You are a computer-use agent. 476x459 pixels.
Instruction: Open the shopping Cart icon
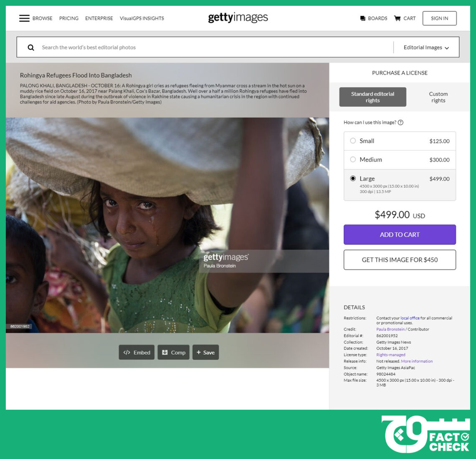coord(397,18)
